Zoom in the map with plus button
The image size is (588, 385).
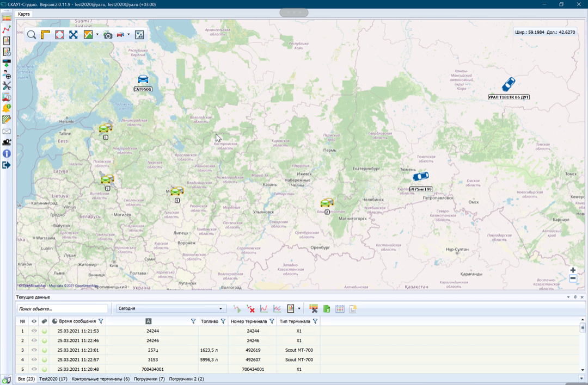point(573,270)
